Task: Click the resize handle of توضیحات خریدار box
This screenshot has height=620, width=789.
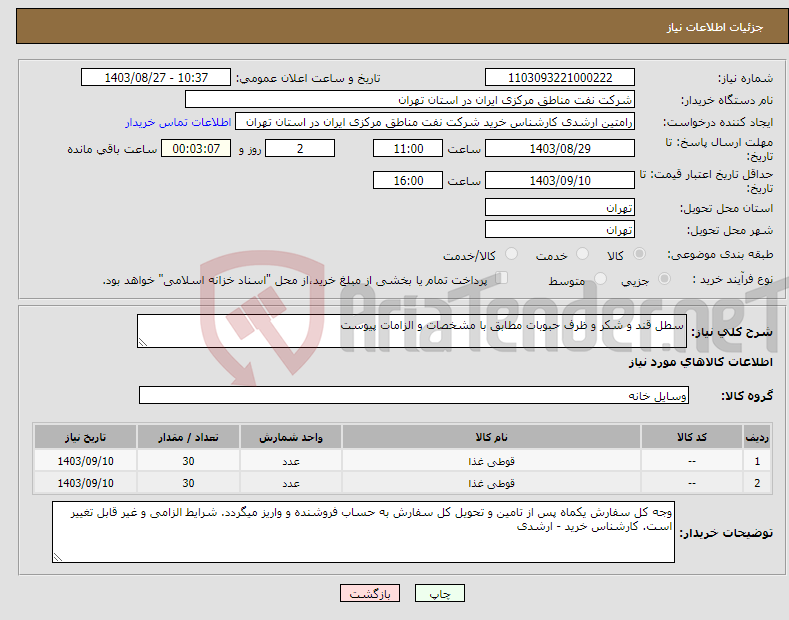Action: tap(58, 557)
